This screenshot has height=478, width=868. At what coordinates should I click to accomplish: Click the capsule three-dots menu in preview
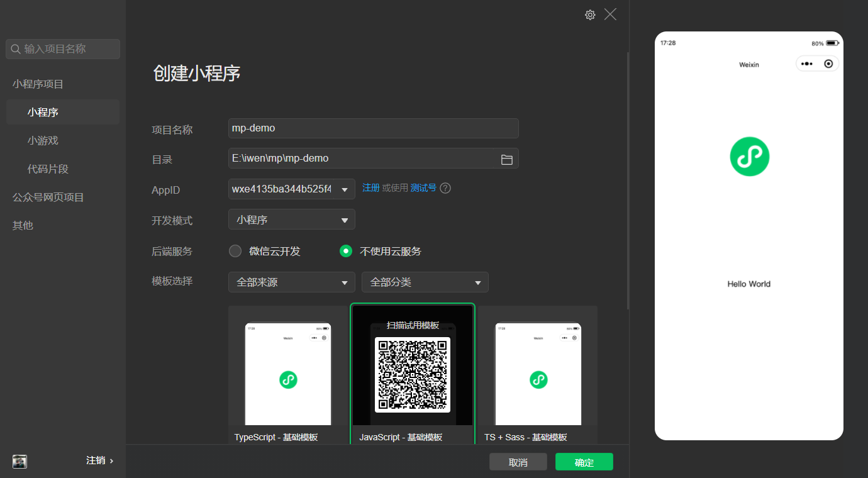coord(807,64)
